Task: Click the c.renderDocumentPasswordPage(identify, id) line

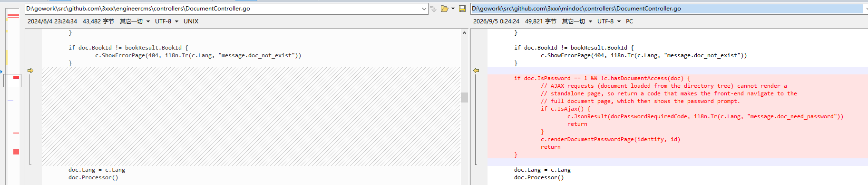Action: click(x=611, y=139)
